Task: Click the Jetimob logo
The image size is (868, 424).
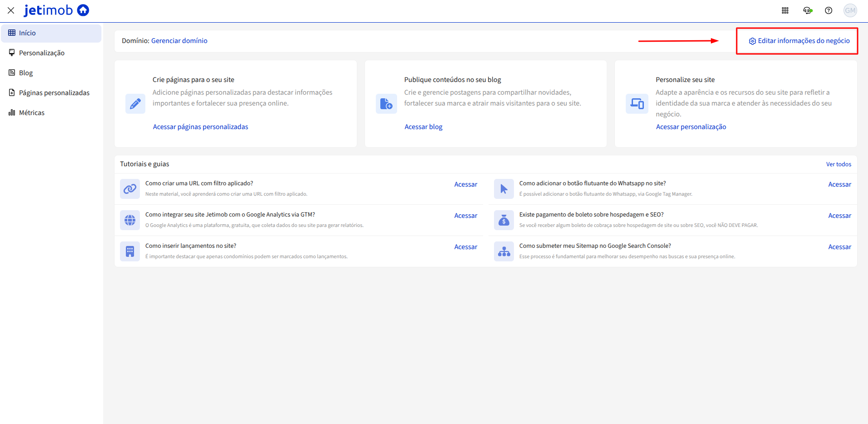Action: [57, 10]
